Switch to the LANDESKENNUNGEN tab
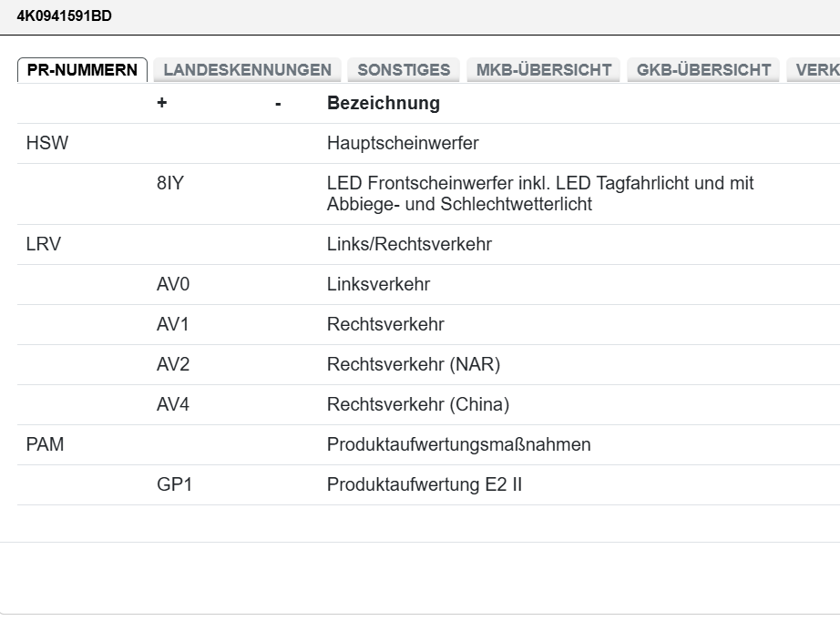The height and width of the screenshot is (631, 840). point(247,70)
